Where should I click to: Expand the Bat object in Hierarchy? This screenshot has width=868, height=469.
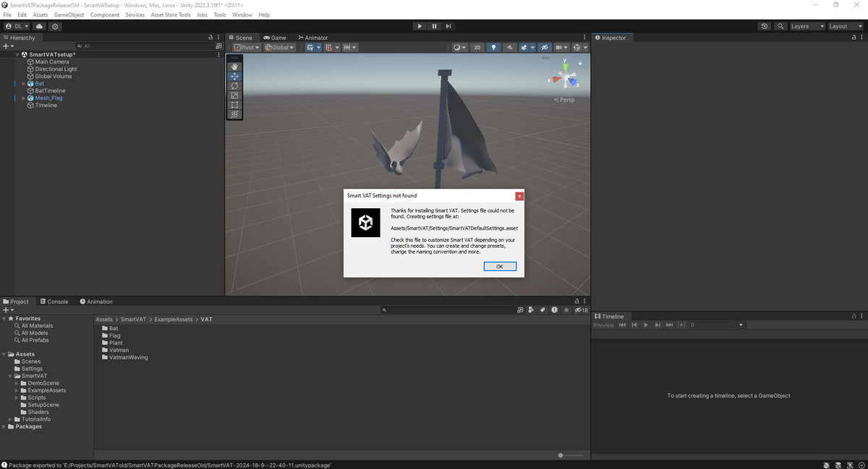click(x=24, y=84)
